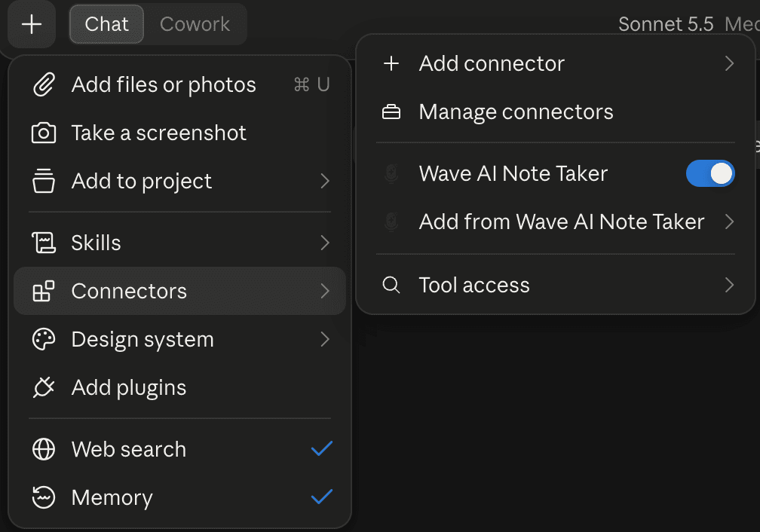Click the Web search globe icon
The height and width of the screenshot is (532, 760).
tap(44, 449)
